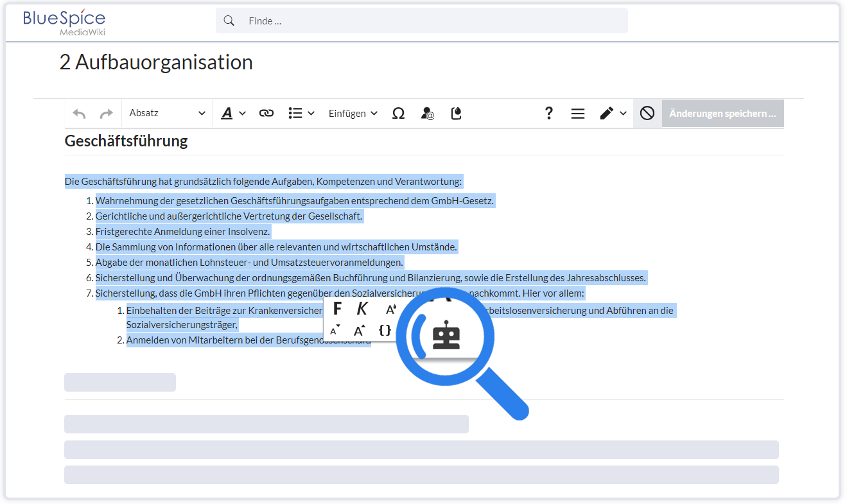Viewport: 847px width, 504px height.
Task: Open the pencil edit mode dropdown
Action: pyautogui.click(x=613, y=114)
